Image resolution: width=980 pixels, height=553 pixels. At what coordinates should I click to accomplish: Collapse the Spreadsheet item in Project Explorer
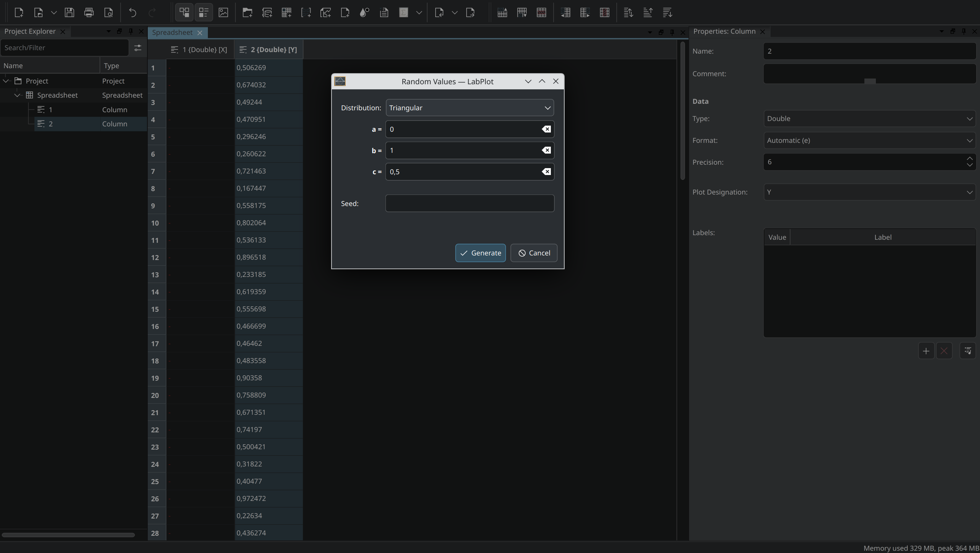(x=17, y=95)
